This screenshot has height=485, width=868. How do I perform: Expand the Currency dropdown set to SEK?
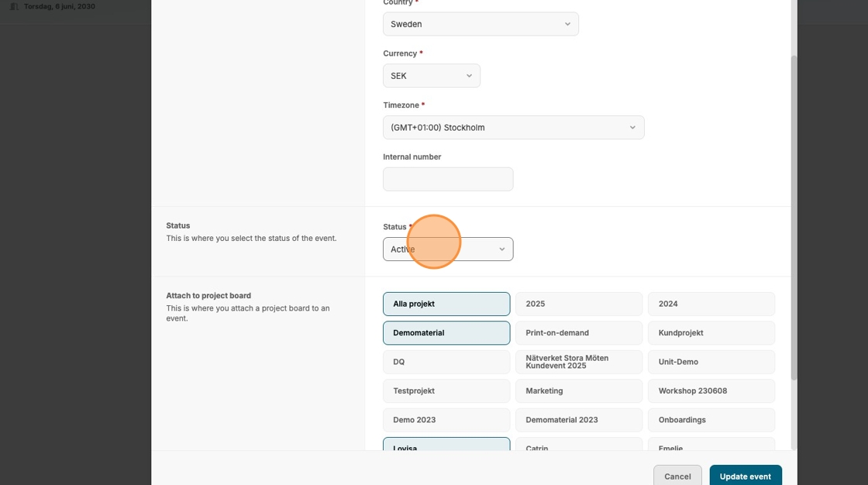[x=431, y=76]
